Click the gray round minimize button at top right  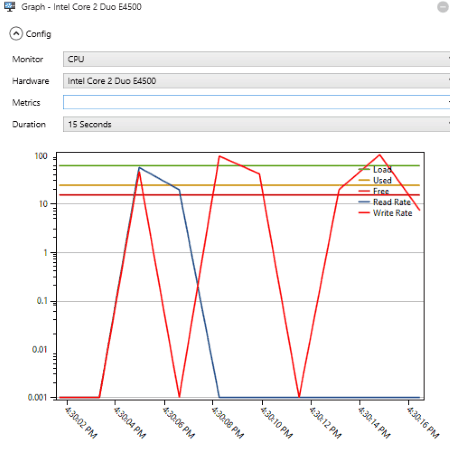pyautogui.click(x=443, y=7)
